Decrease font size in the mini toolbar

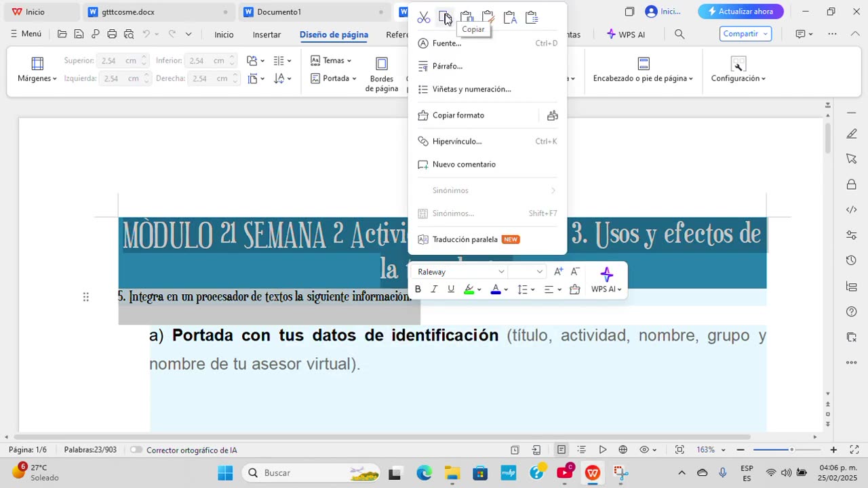click(x=575, y=272)
